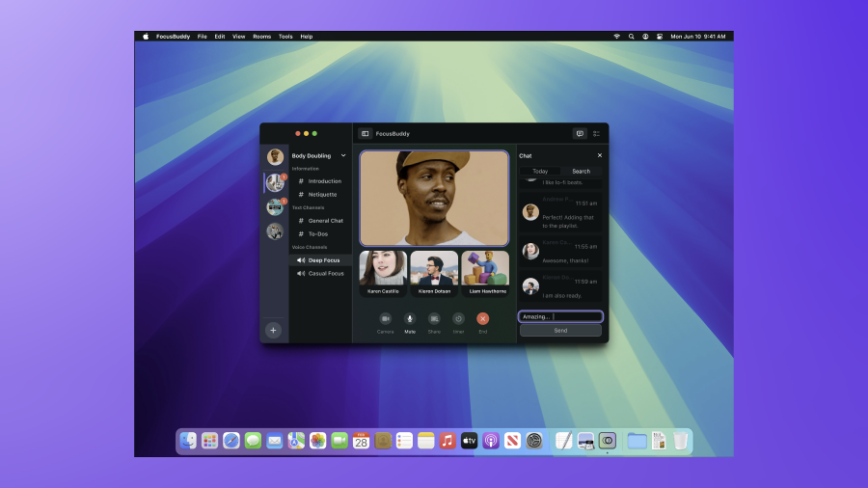Open the session timer
This screenshot has height=488, width=868.
pyautogui.click(x=458, y=318)
